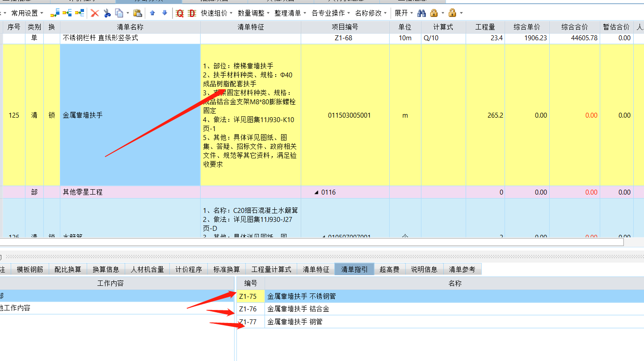
Task: Open the 数量调整 dropdown menu
Action: coord(253,13)
